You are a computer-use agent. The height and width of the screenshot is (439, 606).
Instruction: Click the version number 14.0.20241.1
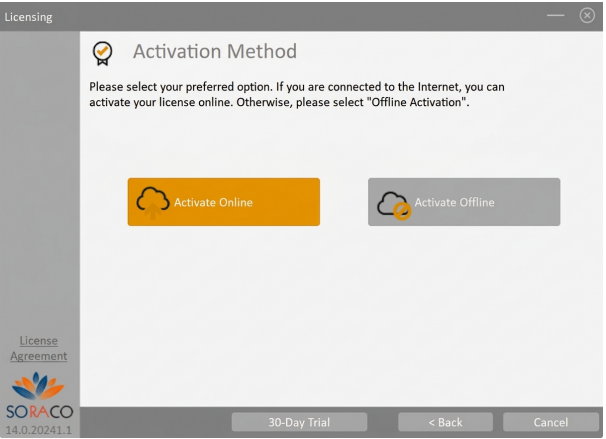(x=39, y=429)
